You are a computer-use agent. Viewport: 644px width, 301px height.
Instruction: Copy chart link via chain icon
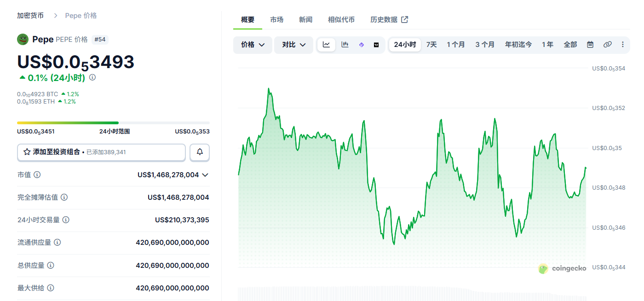pyautogui.click(x=608, y=45)
